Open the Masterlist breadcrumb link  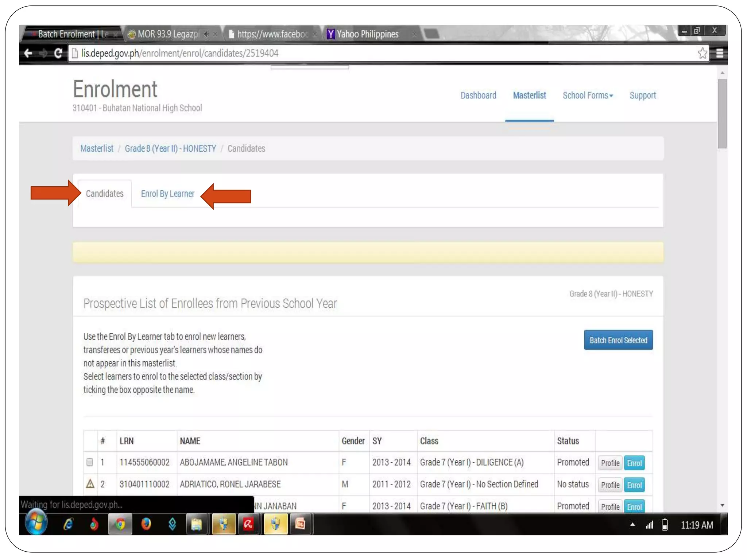(97, 149)
